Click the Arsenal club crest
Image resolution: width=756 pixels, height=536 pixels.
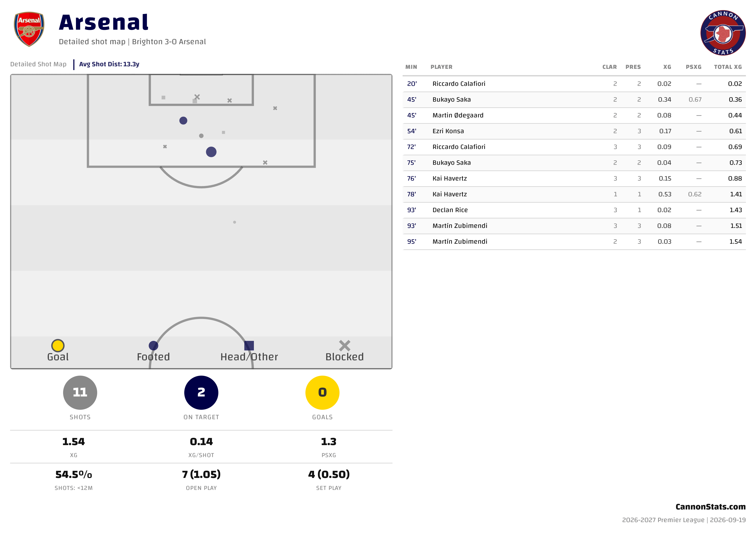click(29, 29)
